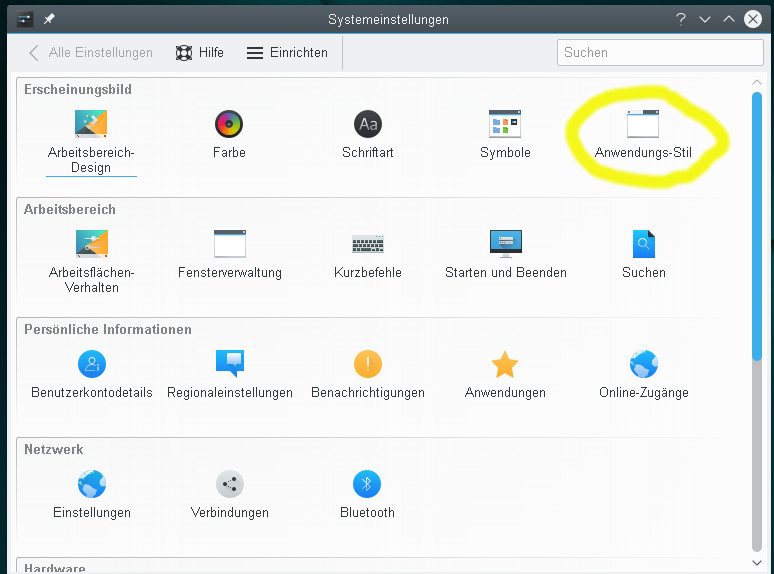The image size is (774, 574).
Task: Open Benachrichtigungen settings
Action: [368, 375]
